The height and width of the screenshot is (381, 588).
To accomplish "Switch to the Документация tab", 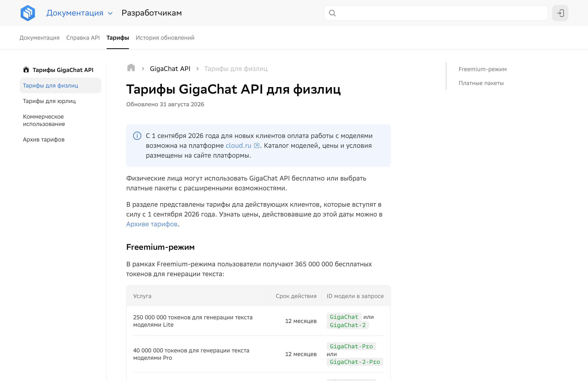I will 40,38.
